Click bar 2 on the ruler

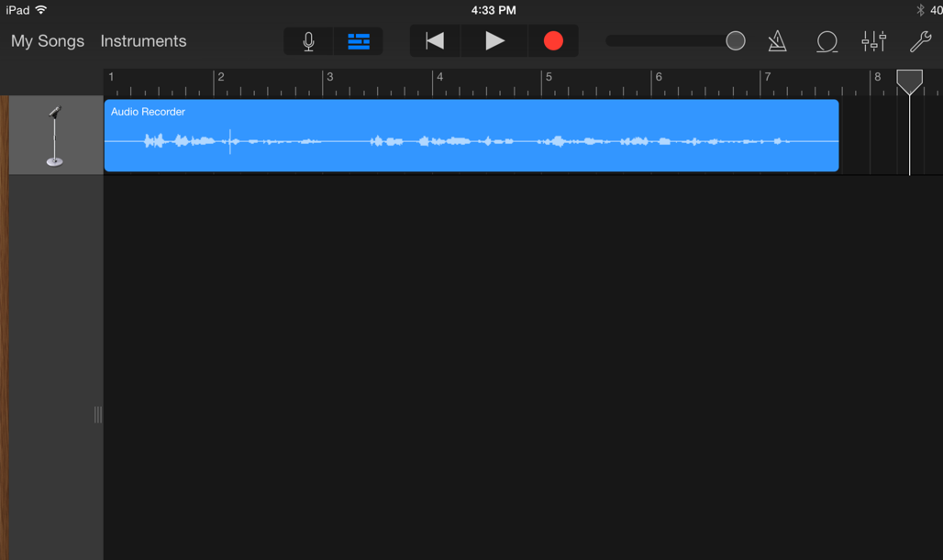[221, 77]
